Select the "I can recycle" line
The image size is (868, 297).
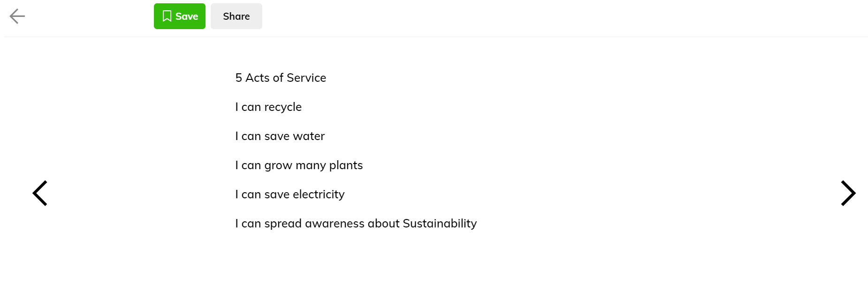[x=268, y=107]
